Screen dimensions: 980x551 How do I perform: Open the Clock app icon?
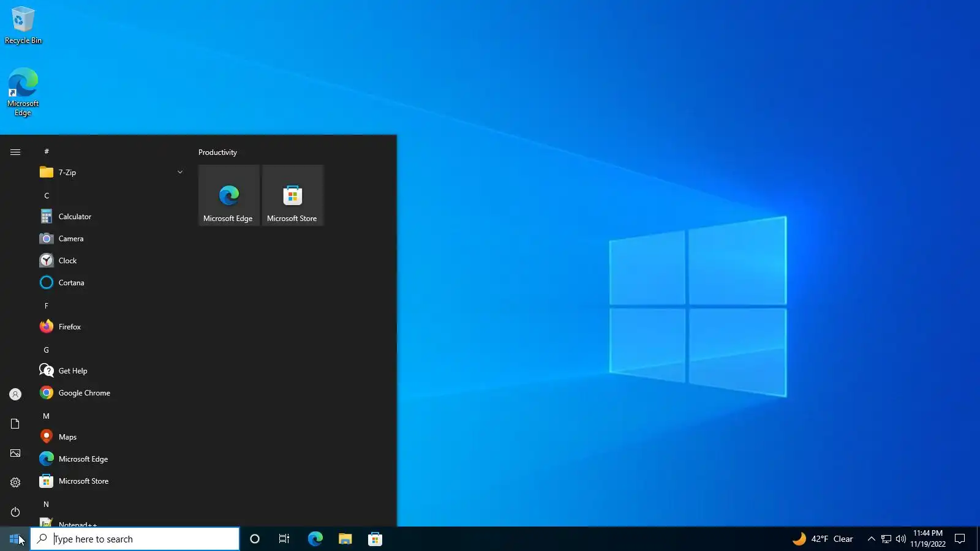tap(47, 261)
